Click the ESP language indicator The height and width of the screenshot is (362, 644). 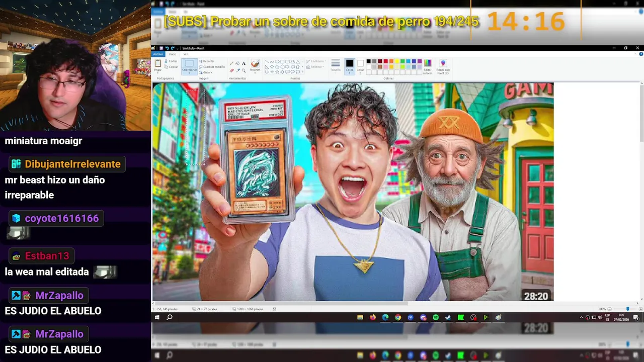tap(608, 317)
